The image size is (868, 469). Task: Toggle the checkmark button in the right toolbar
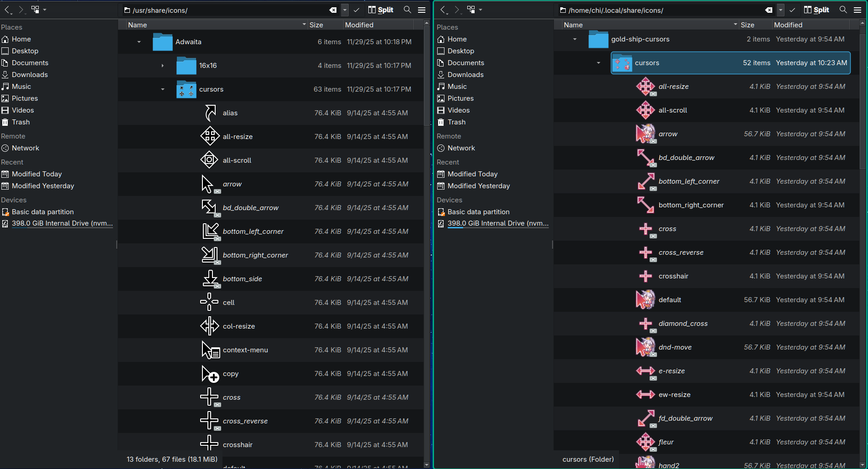tap(792, 10)
